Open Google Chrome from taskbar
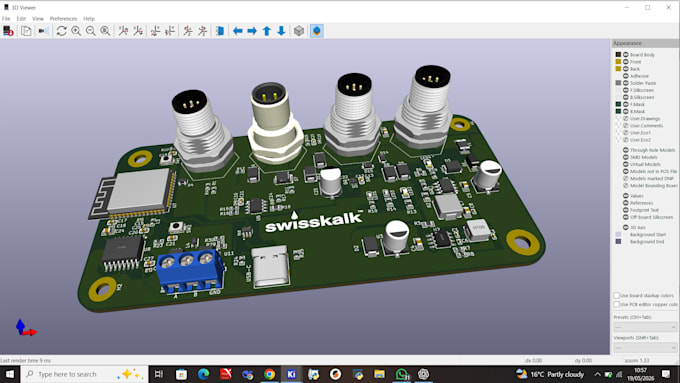 (x=269, y=374)
